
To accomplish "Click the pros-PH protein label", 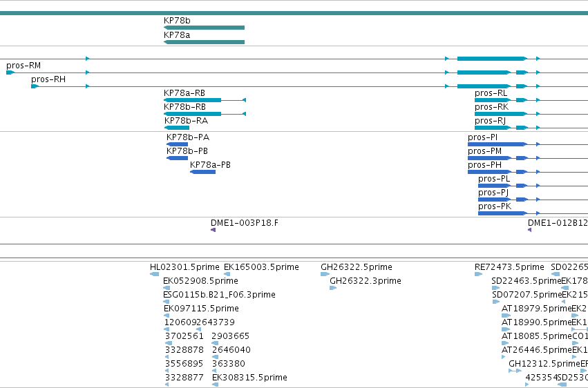I will tap(484, 165).
